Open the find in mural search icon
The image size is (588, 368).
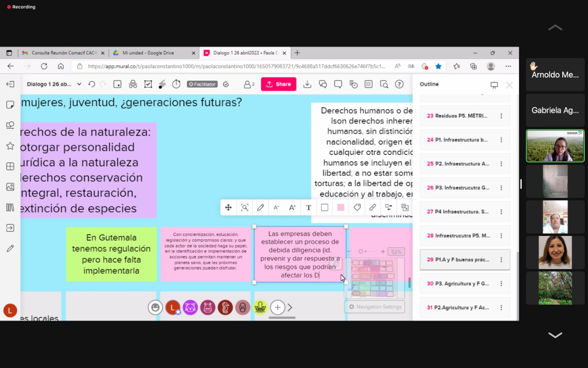click(x=384, y=84)
